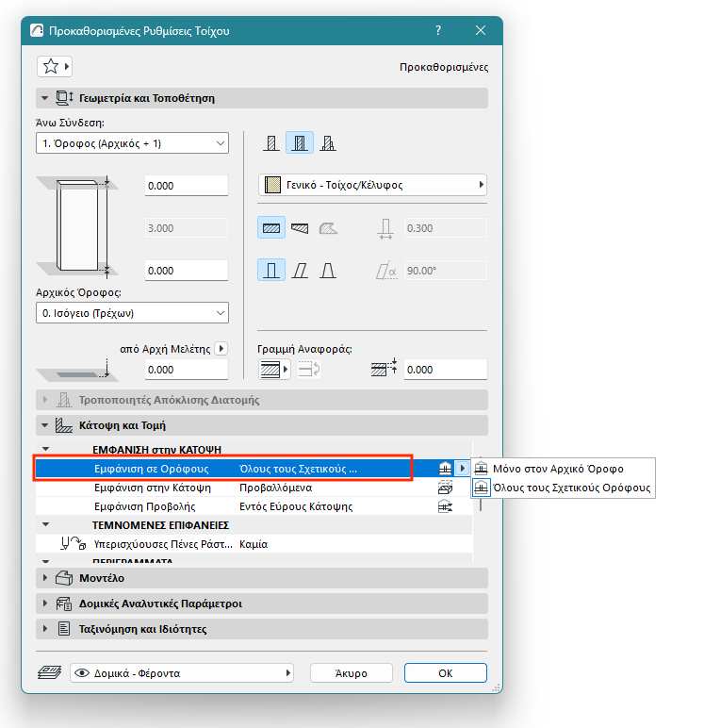
Task: Select the double slanted wall icon
Action: (328, 271)
